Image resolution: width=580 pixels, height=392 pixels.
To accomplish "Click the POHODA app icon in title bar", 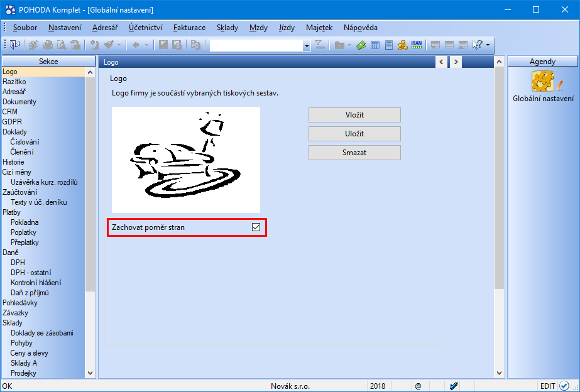I will coord(11,10).
